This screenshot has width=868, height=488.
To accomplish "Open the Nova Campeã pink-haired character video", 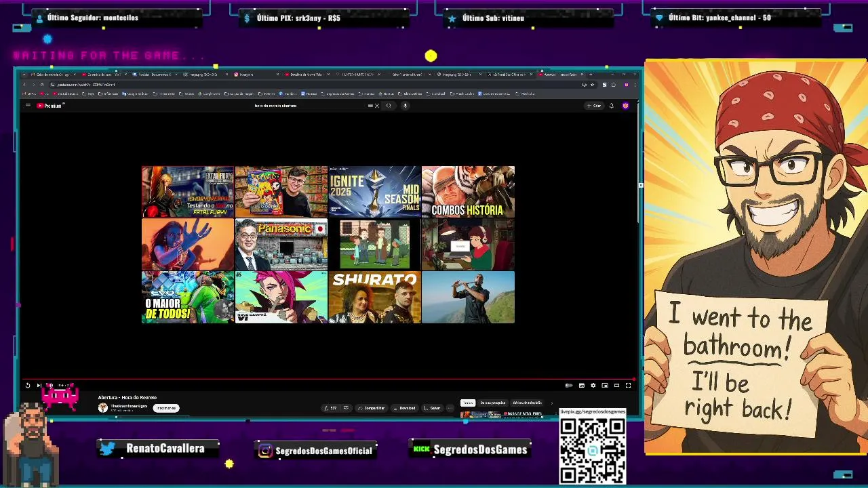I will (281, 298).
